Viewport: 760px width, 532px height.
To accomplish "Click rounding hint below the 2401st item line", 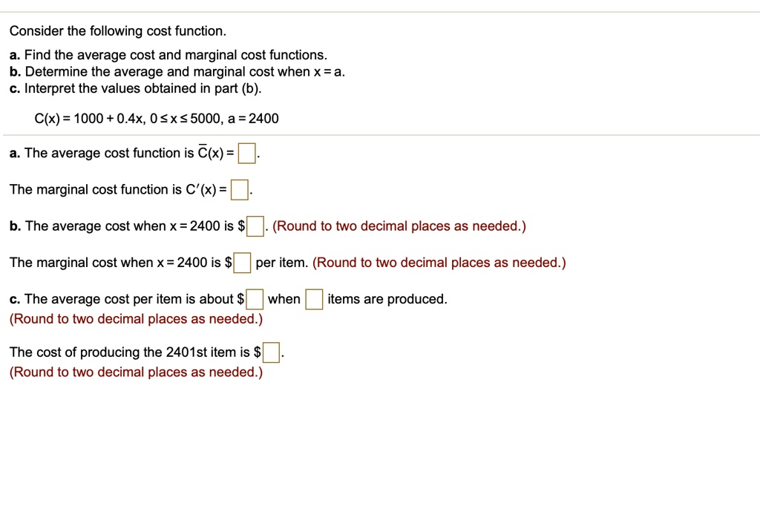I will pyautogui.click(x=136, y=372).
